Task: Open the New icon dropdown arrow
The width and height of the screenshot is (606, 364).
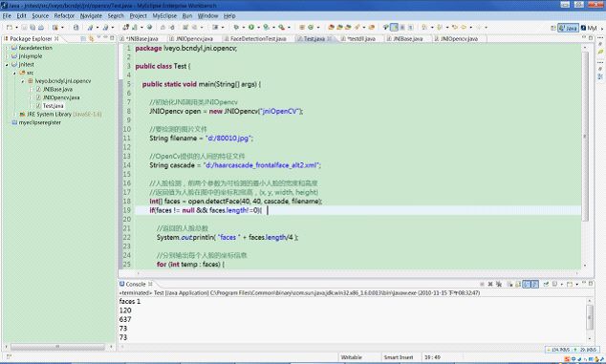Action: click(x=16, y=28)
